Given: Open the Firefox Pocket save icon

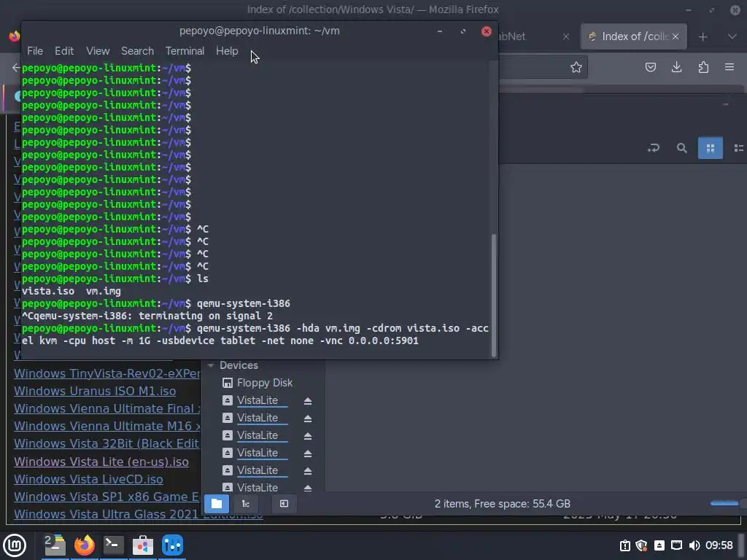Looking at the screenshot, I should [x=650, y=67].
